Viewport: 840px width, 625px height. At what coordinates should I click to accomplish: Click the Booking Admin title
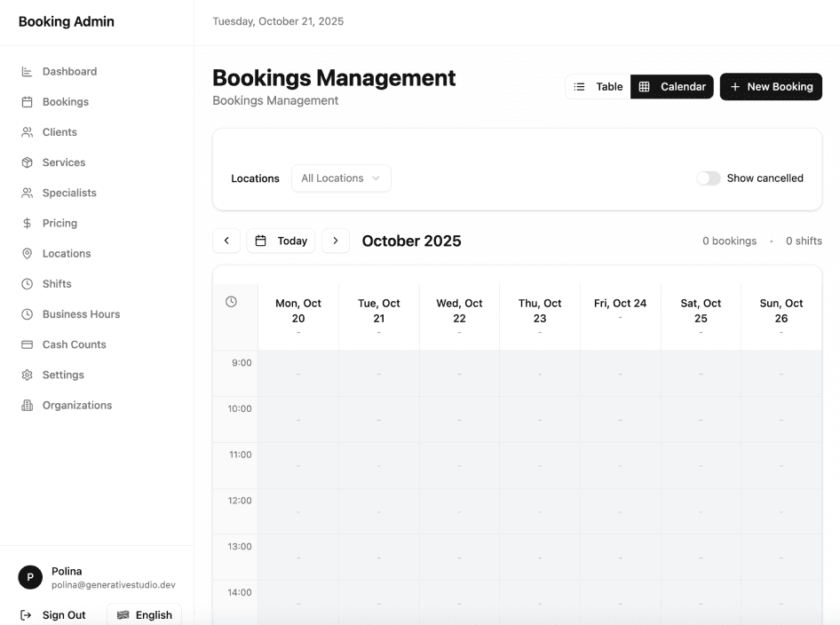click(67, 21)
